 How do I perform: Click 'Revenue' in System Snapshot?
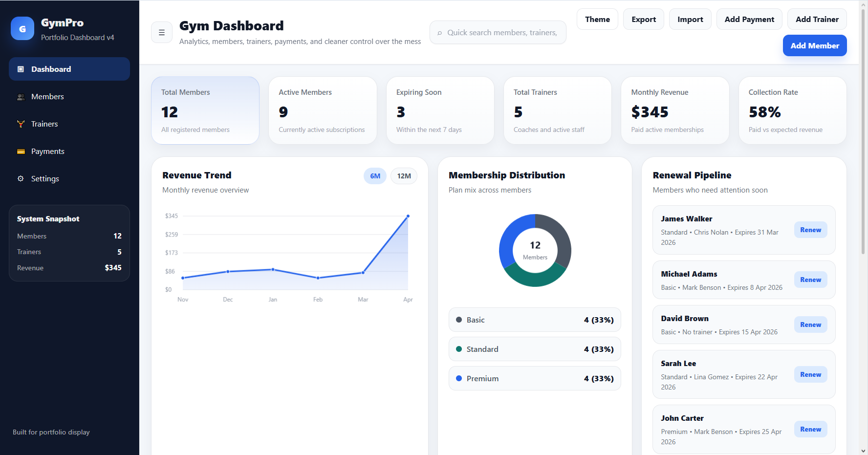point(30,268)
